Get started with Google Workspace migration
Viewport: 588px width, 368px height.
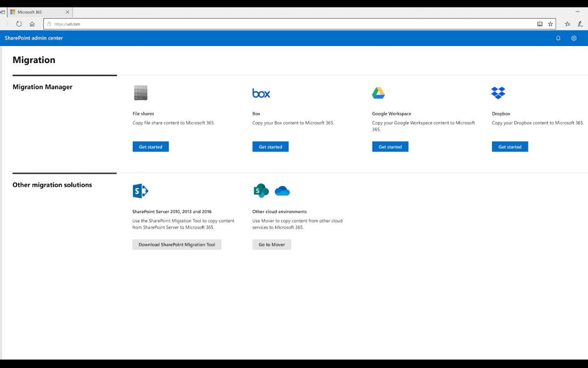coord(390,147)
